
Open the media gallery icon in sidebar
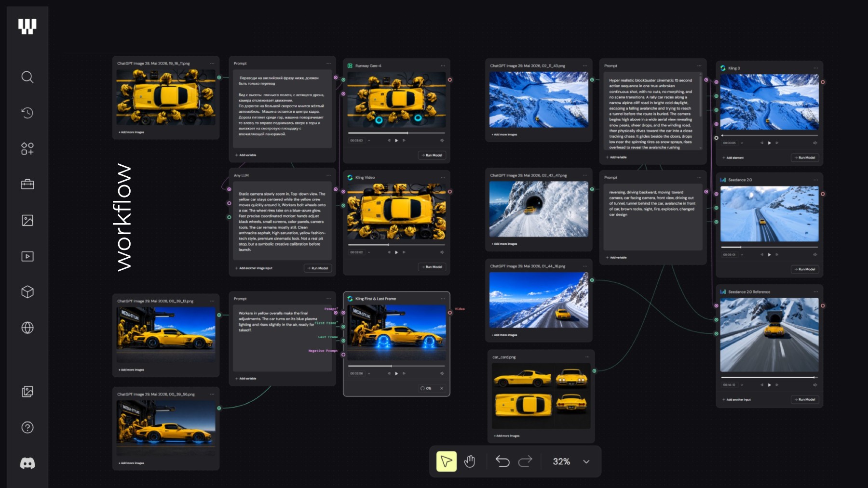coord(27,392)
